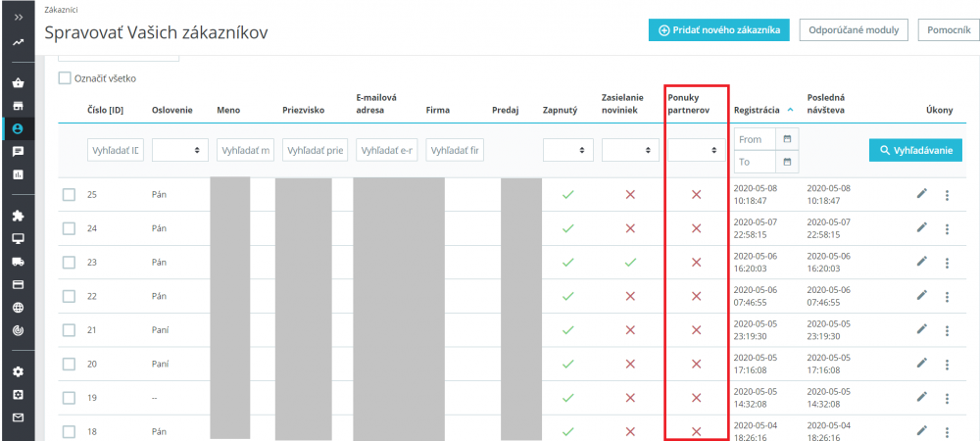Open more actions menu for customer 20

point(947,365)
